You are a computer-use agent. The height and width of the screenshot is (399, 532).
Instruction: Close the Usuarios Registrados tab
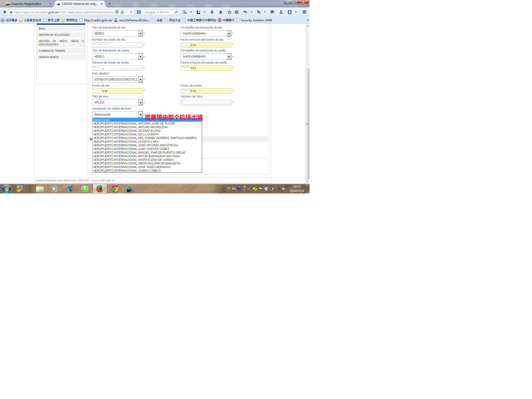click(51, 4)
